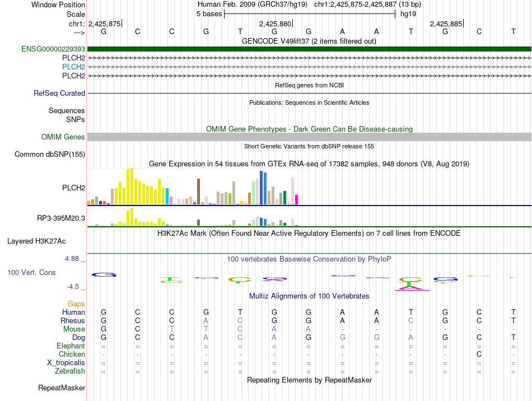Image resolution: width=532 pixels, height=401 pixels.
Task: Select the Dog species row label
Action: 79,338
